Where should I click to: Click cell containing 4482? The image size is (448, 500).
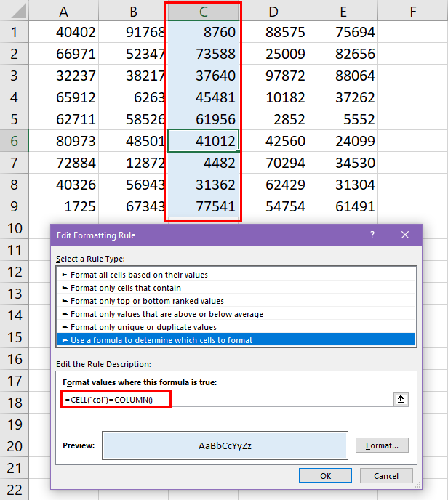pyautogui.click(x=203, y=163)
